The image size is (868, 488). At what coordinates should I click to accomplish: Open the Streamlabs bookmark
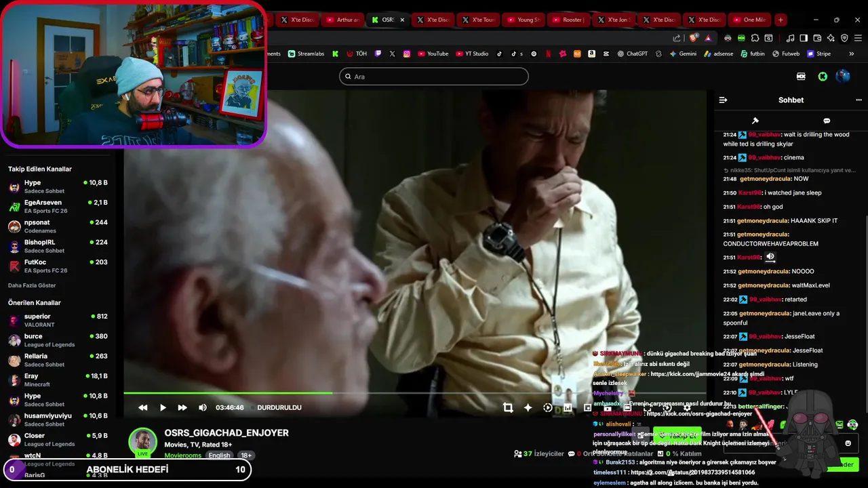[x=305, y=54]
